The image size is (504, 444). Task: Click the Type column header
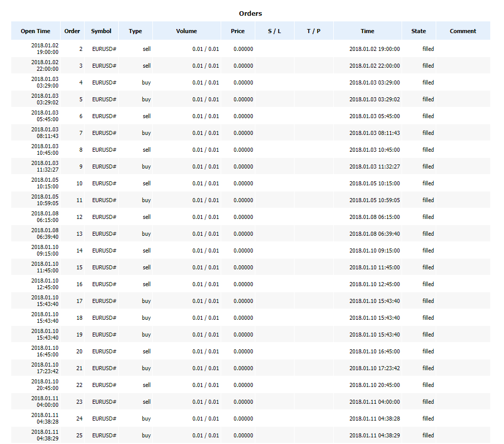click(136, 31)
